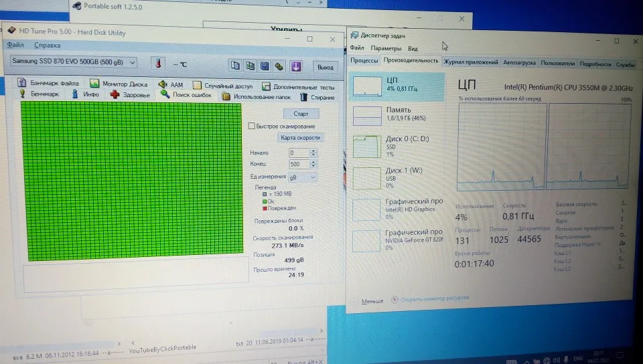Select the Производительность tab
The image size is (643, 364).
click(x=411, y=61)
